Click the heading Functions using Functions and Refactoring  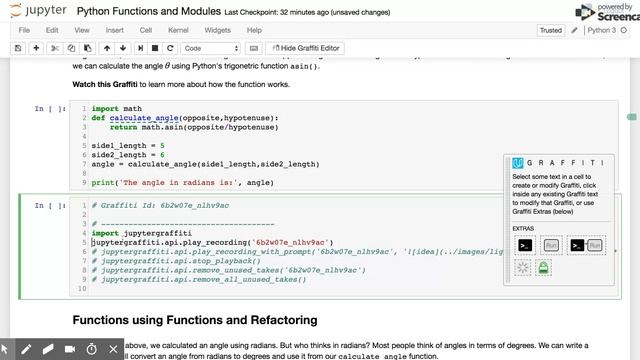(195, 320)
